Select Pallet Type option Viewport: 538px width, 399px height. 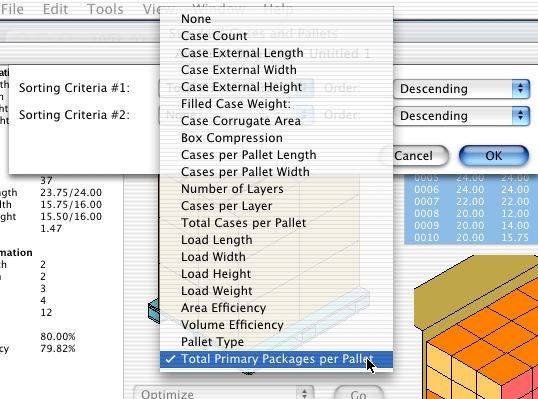276,342
